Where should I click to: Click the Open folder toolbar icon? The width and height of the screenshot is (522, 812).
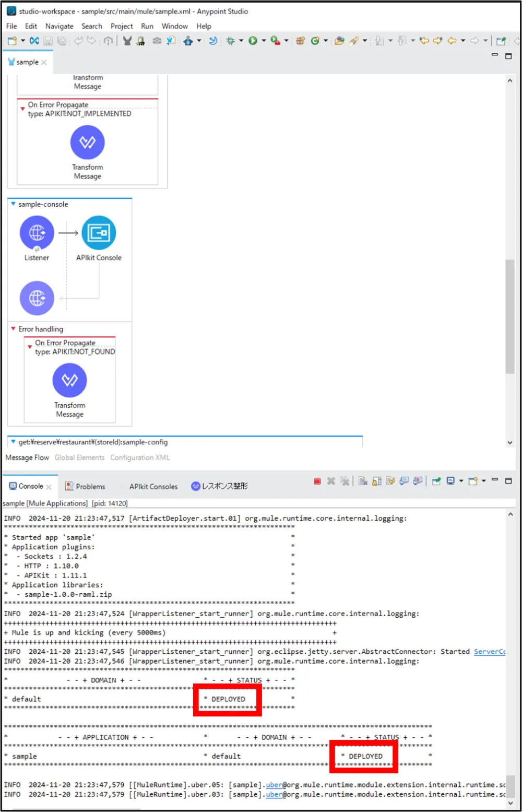pos(339,41)
